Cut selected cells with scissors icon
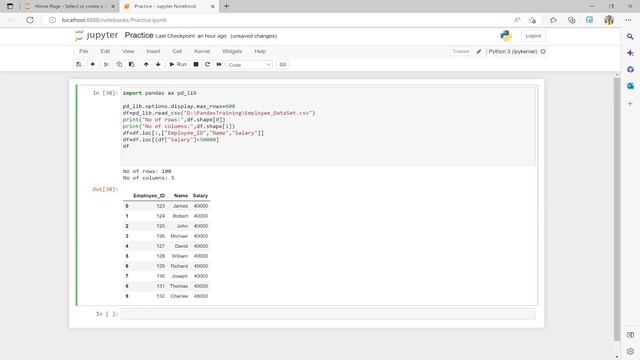 point(107,64)
